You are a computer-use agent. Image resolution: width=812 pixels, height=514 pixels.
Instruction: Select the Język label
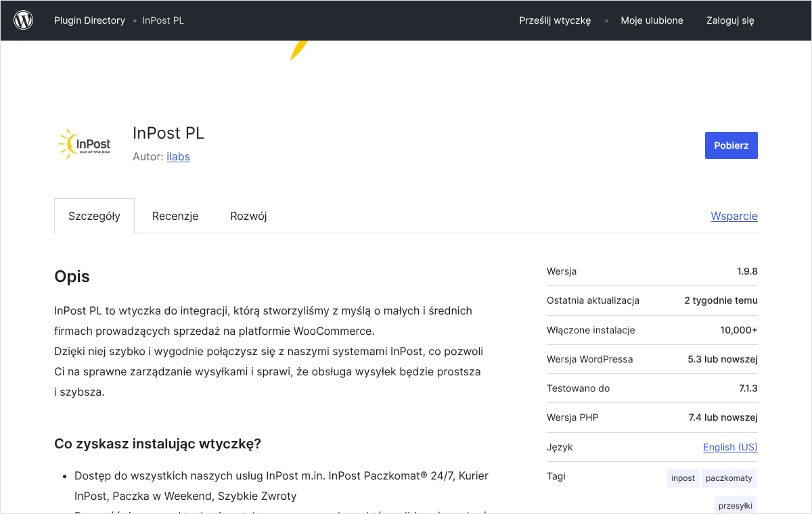pos(560,447)
